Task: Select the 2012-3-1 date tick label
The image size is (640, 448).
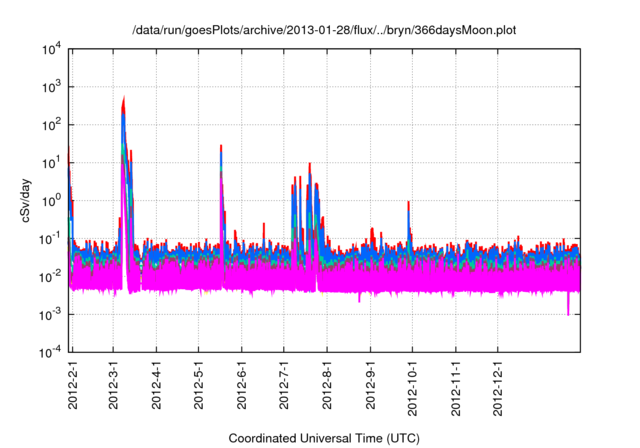Action: (x=115, y=383)
